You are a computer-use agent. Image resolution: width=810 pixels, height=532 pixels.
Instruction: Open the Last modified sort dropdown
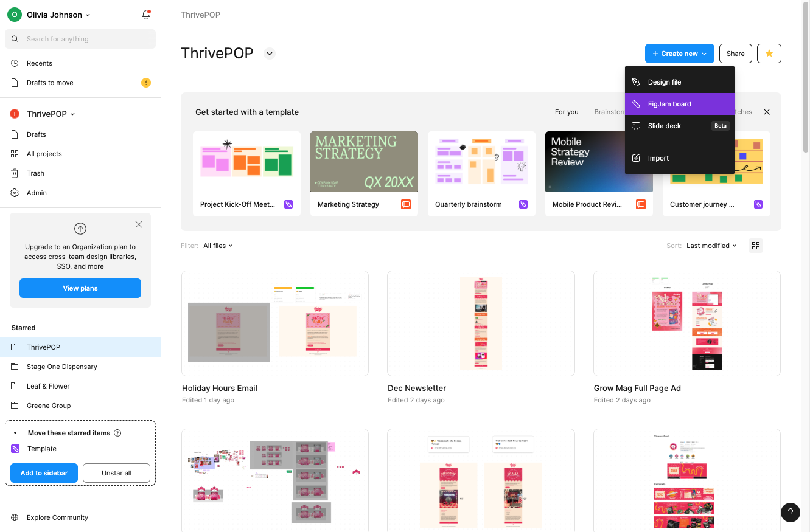(x=711, y=246)
